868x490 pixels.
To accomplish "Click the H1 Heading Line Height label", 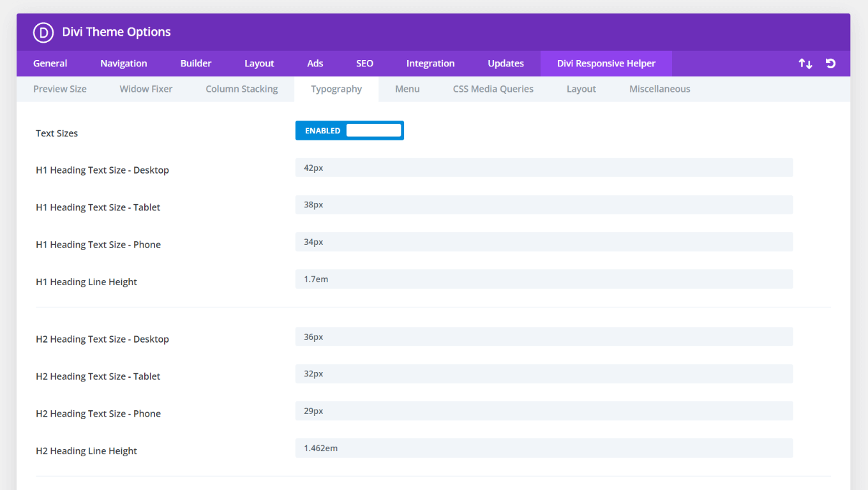I will (x=86, y=282).
